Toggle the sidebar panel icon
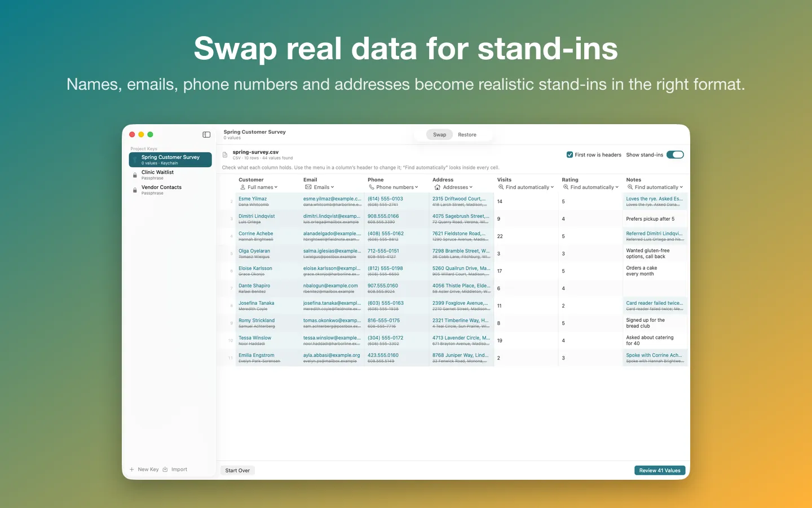812x508 pixels. pos(206,135)
